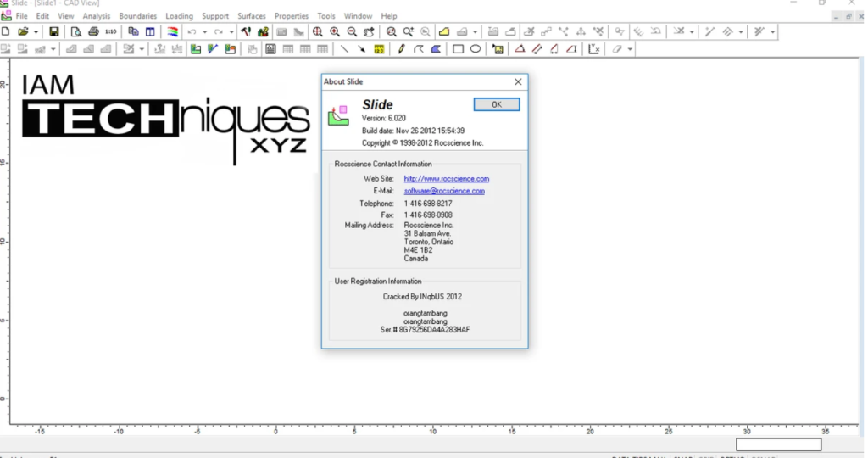Click the Save disk icon
The height and width of the screenshot is (458, 868).
(54, 31)
